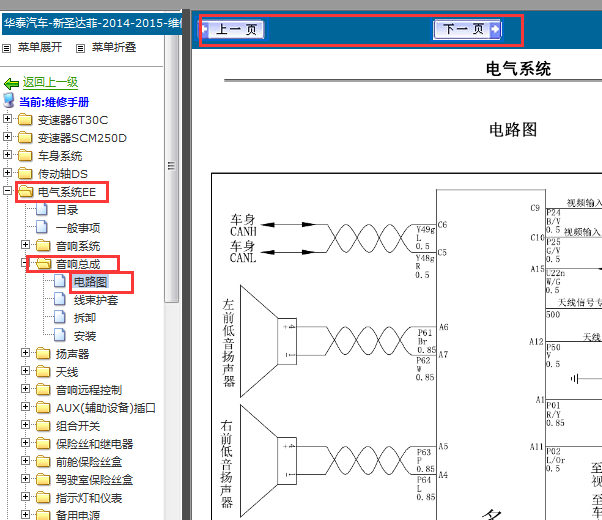Click document icon of 一般事项
The image size is (602, 520).
[42, 227]
